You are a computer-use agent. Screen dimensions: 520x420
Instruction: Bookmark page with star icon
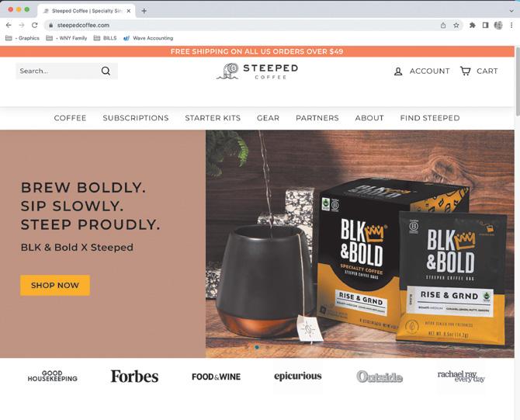pyautogui.click(x=456, y=25)
